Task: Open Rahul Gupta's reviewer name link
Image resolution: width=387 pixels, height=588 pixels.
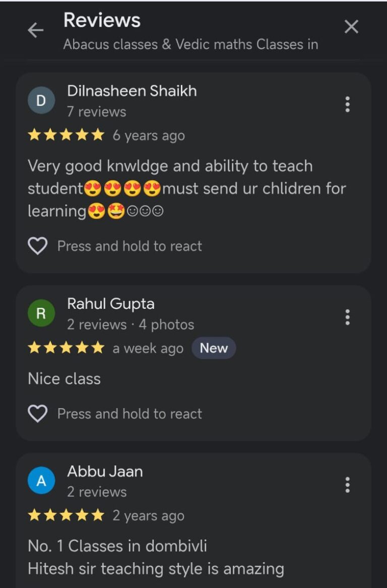Action: [x=111, y=304]
